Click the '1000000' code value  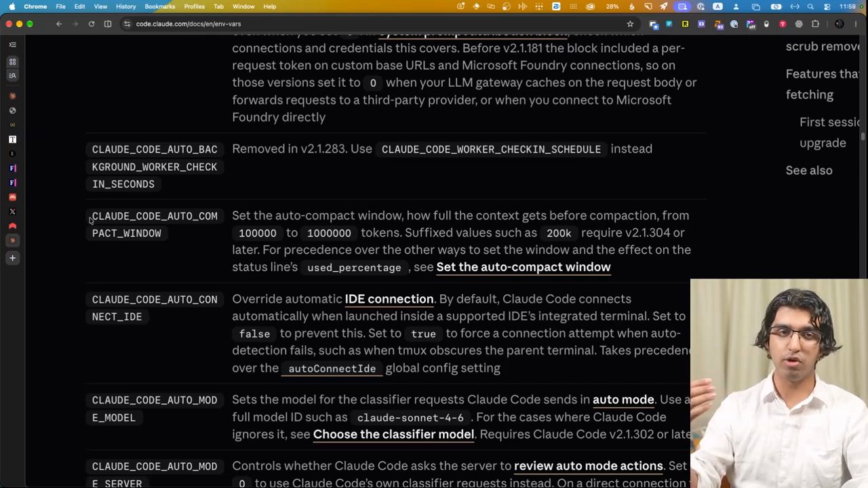(329, 233)
